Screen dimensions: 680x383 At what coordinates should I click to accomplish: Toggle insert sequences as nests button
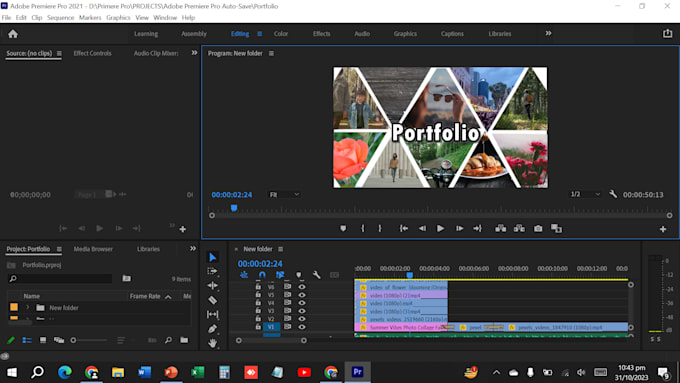pyautogui.click(x=244, y=275)
